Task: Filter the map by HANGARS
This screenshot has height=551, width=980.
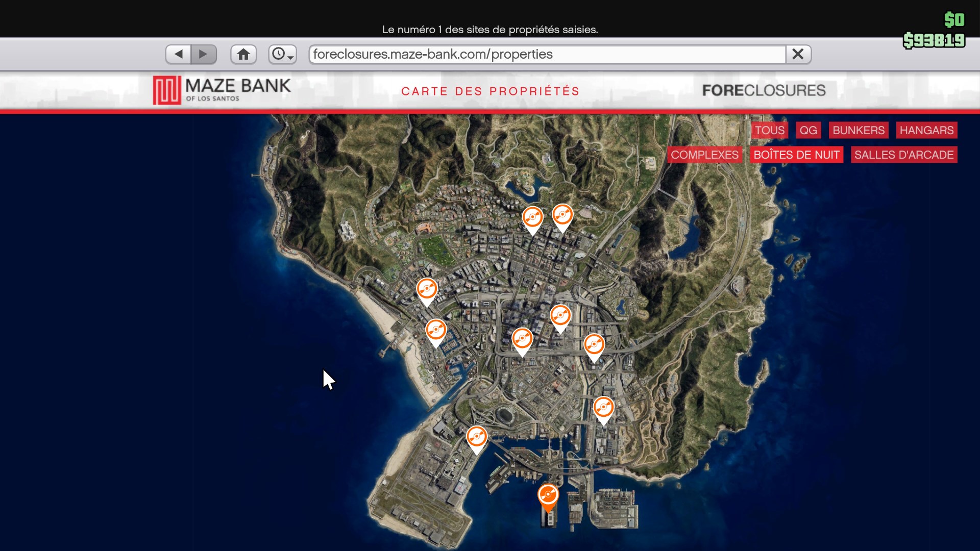Action: point(926,130)
